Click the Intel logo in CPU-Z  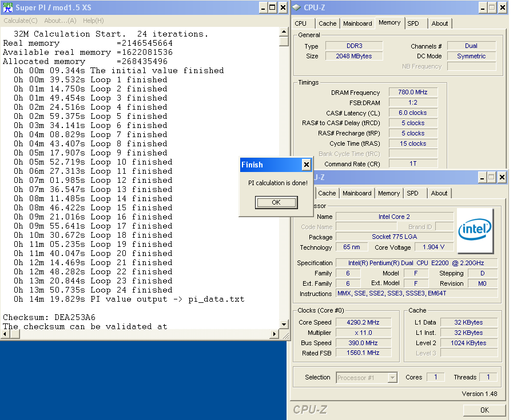pos(475,231)
